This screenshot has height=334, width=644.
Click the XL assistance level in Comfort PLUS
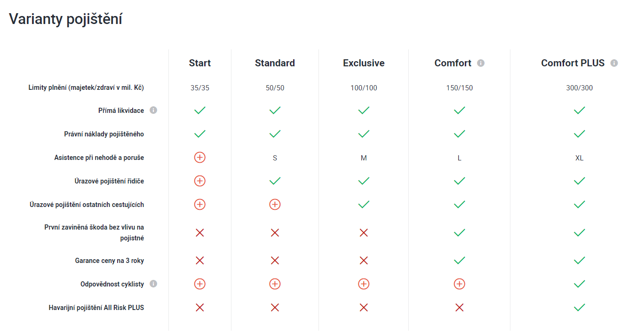(x=580, y=158)
